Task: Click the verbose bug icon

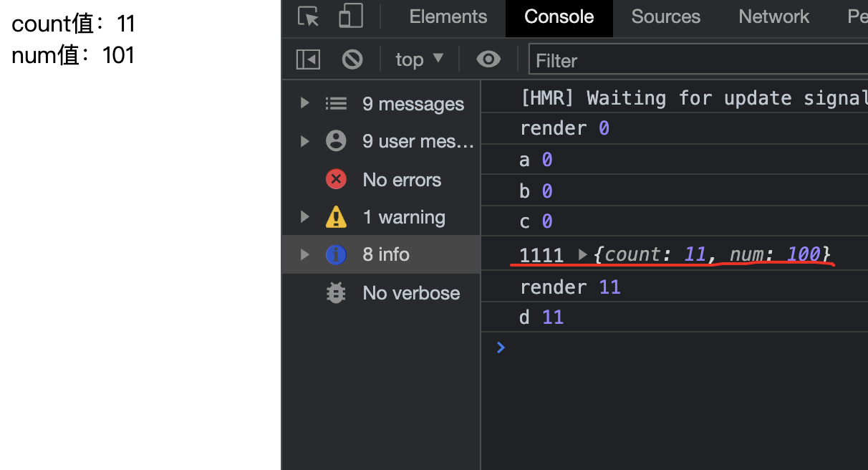Action: pyautogui.click(x=336, y=292)
